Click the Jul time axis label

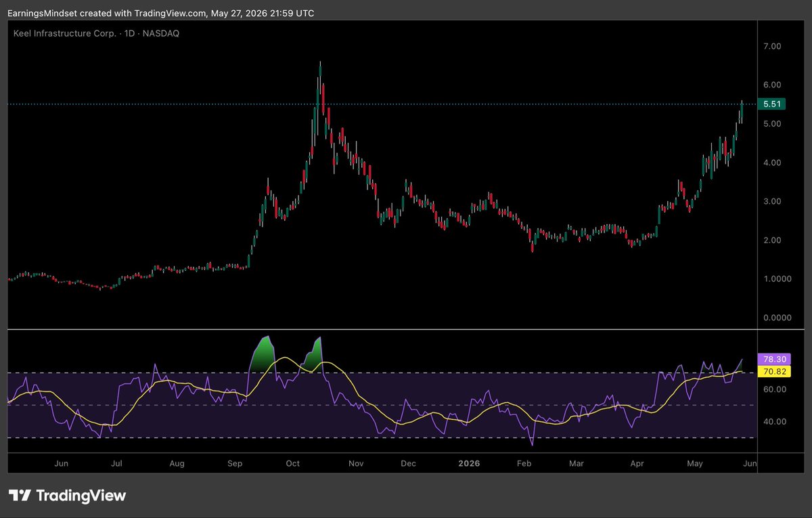(116, 464)
